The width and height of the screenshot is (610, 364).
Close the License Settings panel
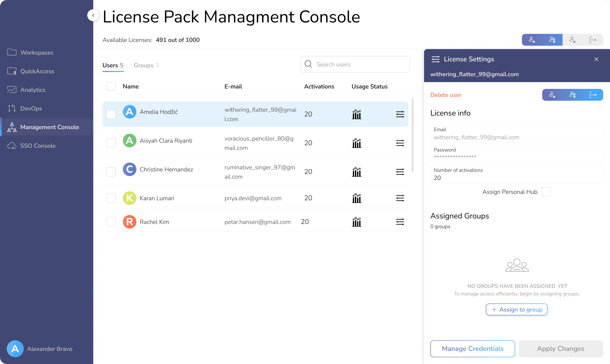coord(596,59)
